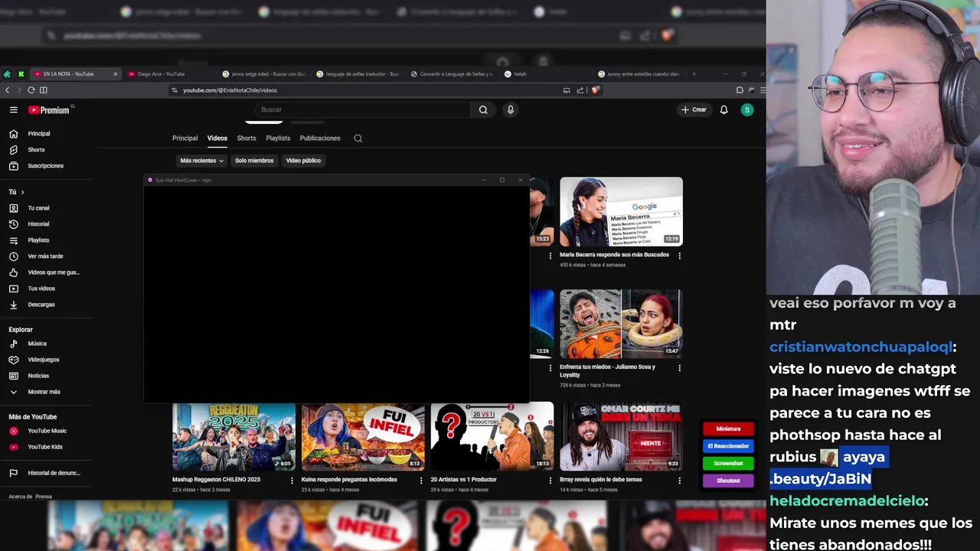Image resolution: width=980 pixels, height=551 pixels.
Task: Open Ver más tarde list
Action: click(46, 256)
